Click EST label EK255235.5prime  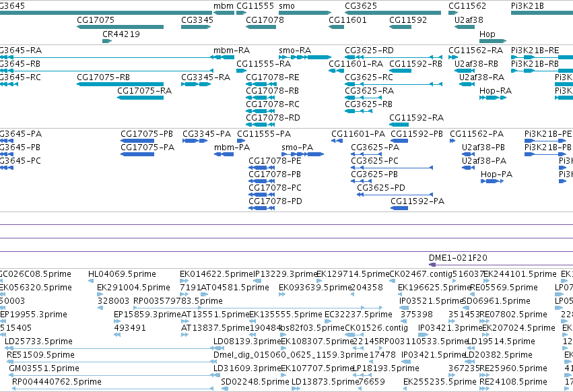click(440, 382)
